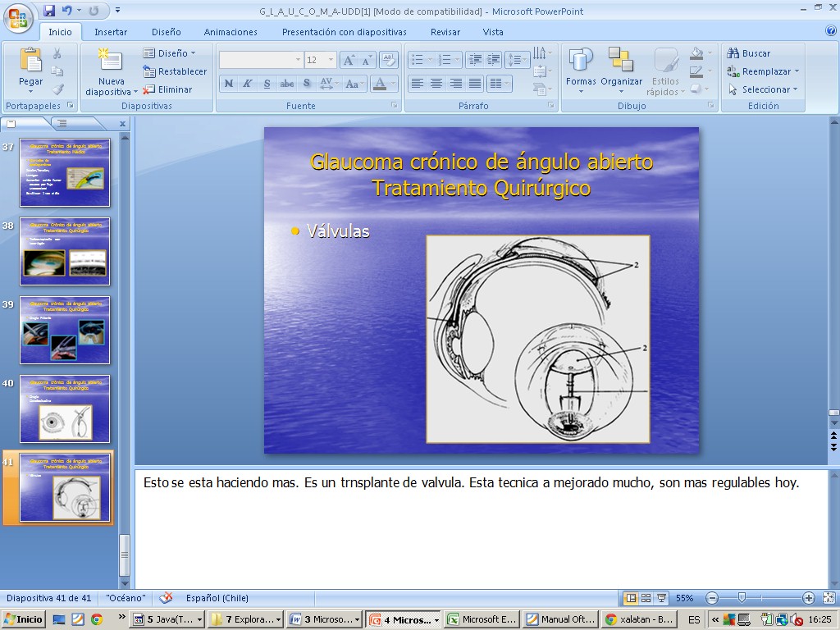Open the font size dropdown
This screenshot has height=630, width=840.
click(331, 60)
